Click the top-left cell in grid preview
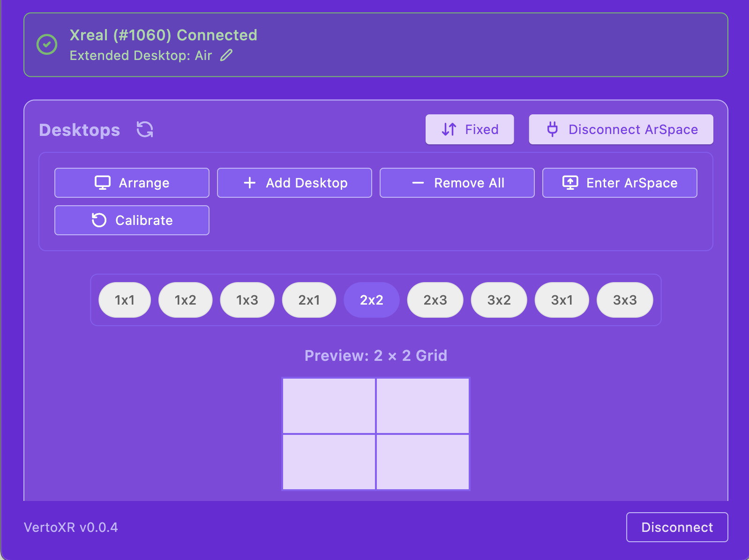 [329, 406]
